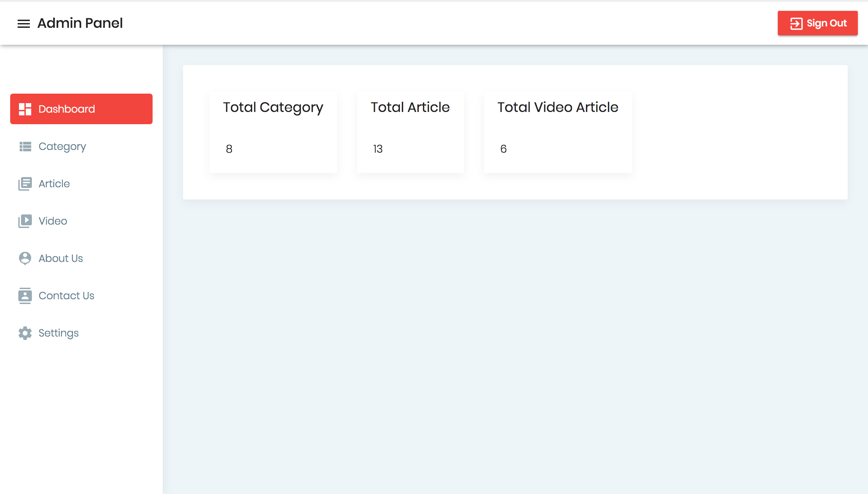Click the About Us person icon

tap(25, 258)
